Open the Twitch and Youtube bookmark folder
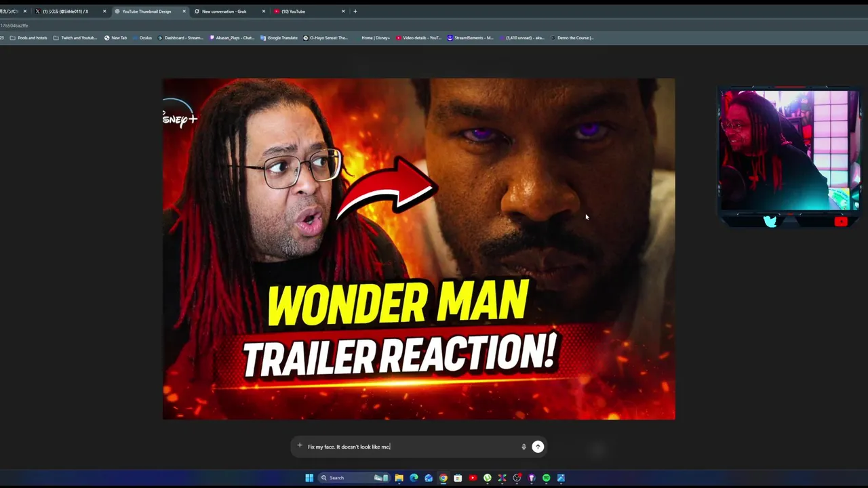Screen dimensions: 868x488 click(x=75, y=38)
